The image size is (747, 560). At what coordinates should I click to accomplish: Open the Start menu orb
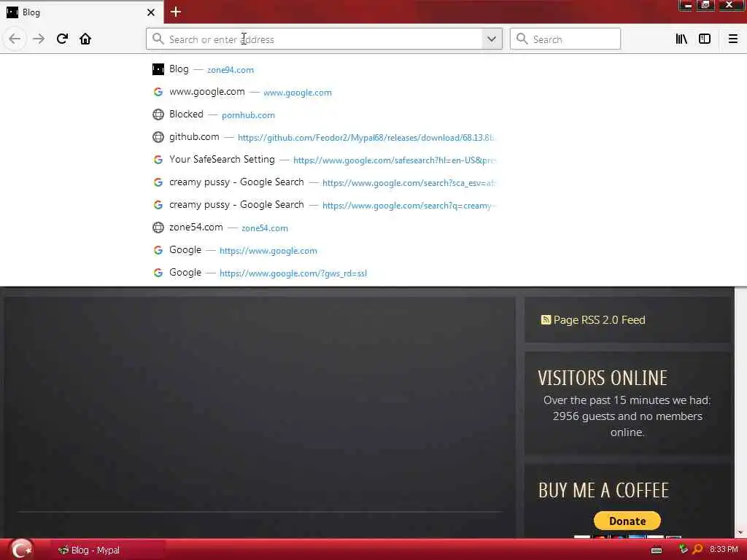[21, 550]
